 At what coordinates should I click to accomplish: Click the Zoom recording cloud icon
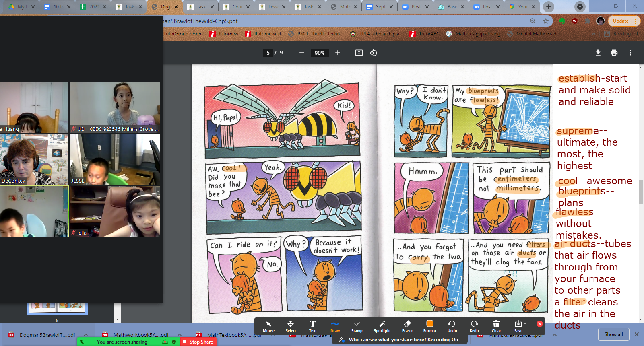point(165,342)
